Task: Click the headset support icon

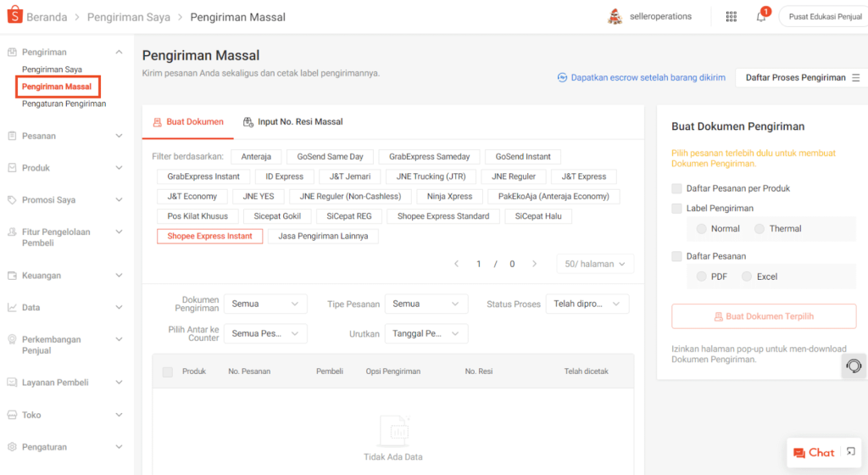Action: 854,366
